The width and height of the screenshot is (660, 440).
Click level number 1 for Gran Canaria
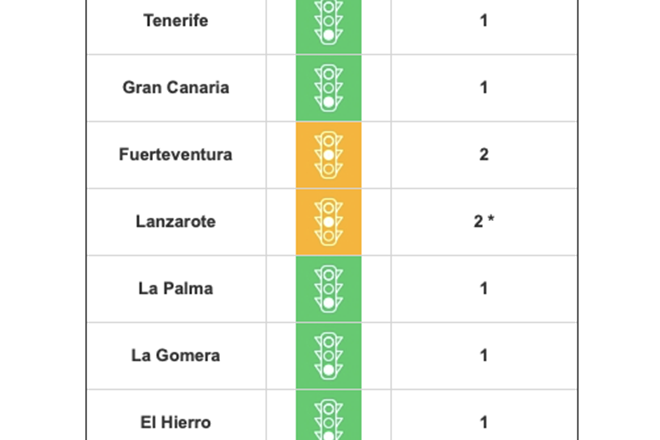tap(484, 88)
